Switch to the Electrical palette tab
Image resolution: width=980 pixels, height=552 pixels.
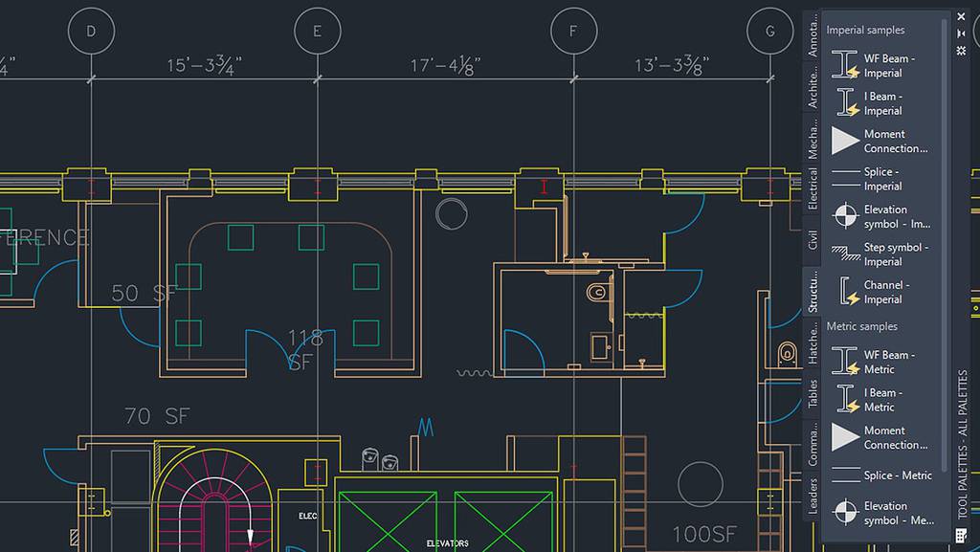(x=813, y=188)
